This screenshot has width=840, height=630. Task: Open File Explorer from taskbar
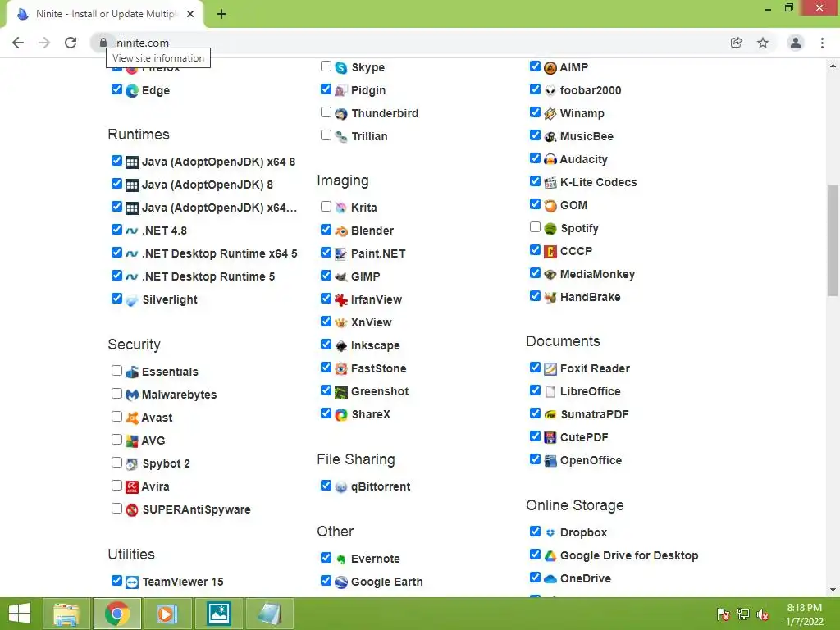[x=66, y=614]
